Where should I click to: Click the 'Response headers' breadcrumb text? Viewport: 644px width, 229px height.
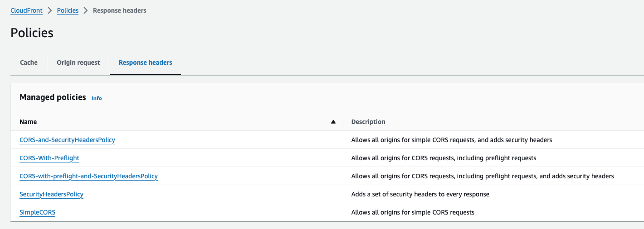pyautogui.click(x=120, y=10)
